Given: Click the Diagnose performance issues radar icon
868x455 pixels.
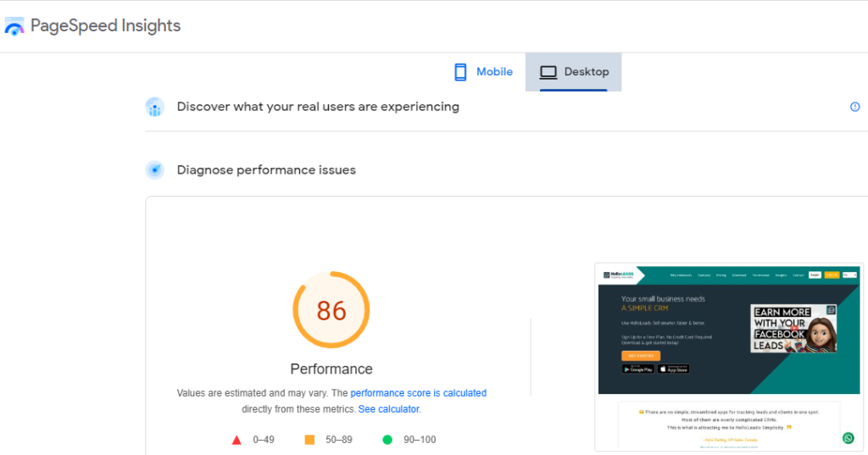Looking at the screenshot, I should (x=154, y=170).
